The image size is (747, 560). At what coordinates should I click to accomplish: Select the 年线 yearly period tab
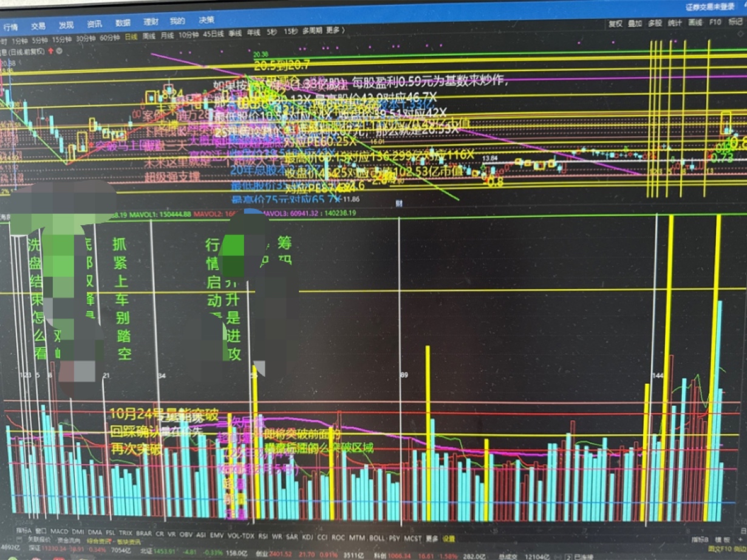[x=253, y=33]
